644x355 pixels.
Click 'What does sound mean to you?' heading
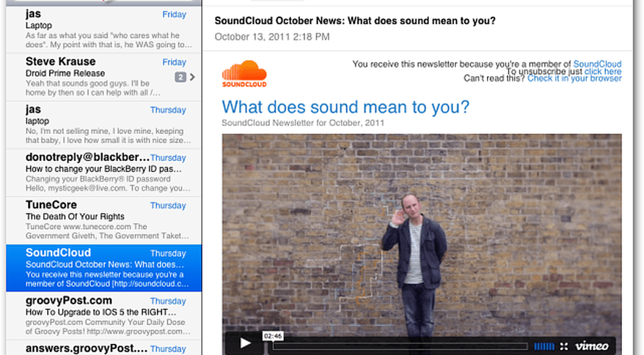point(345,107)
